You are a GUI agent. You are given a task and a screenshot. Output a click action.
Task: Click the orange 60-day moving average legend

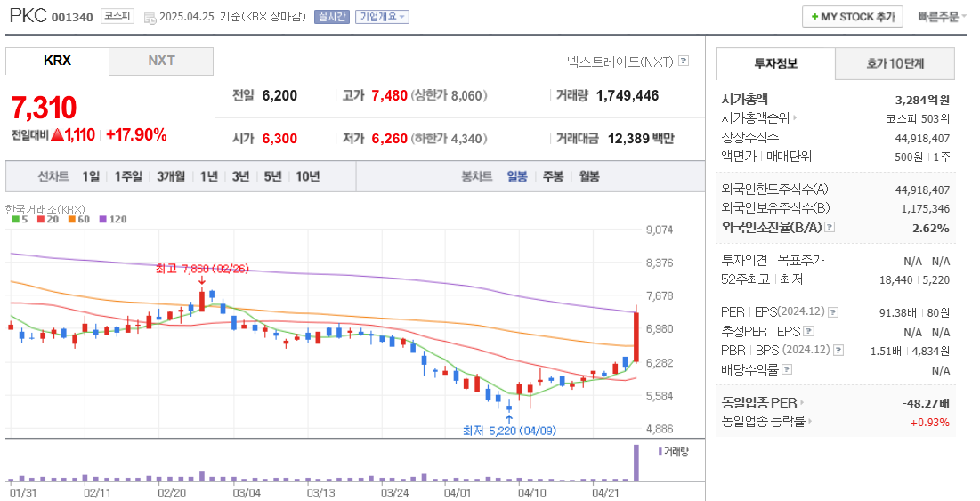click(x=78, y=219)
